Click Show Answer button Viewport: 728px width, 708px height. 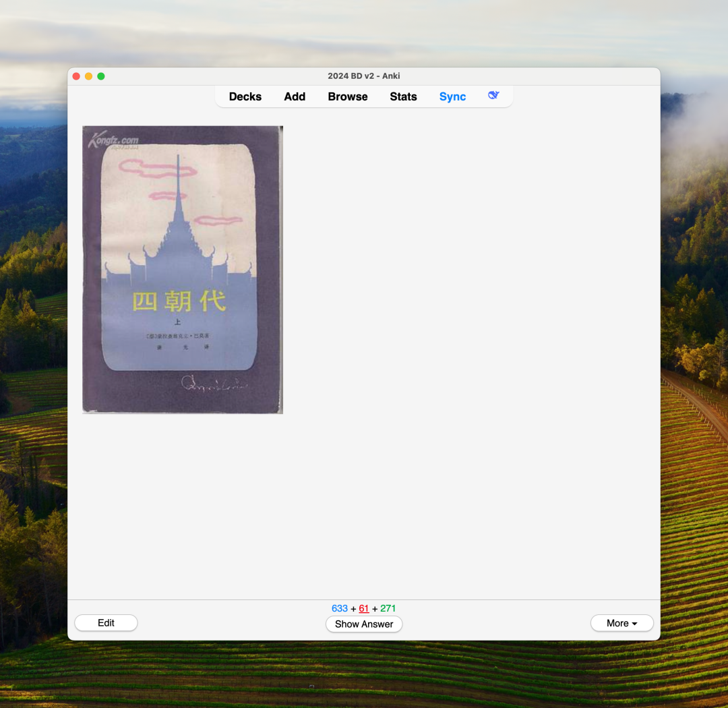(364, 624)
